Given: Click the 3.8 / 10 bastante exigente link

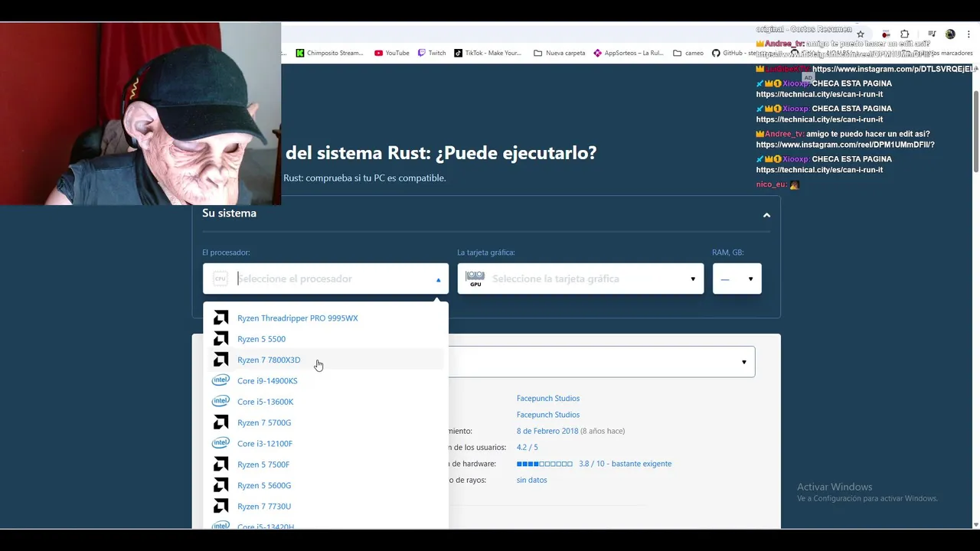Looking at the screenshot, I should point(625,464).
